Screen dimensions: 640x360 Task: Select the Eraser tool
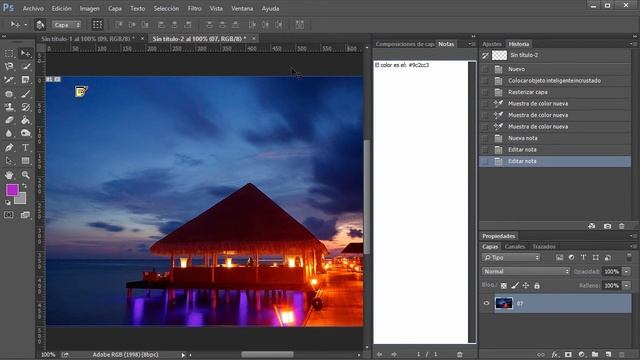[9, 120]
